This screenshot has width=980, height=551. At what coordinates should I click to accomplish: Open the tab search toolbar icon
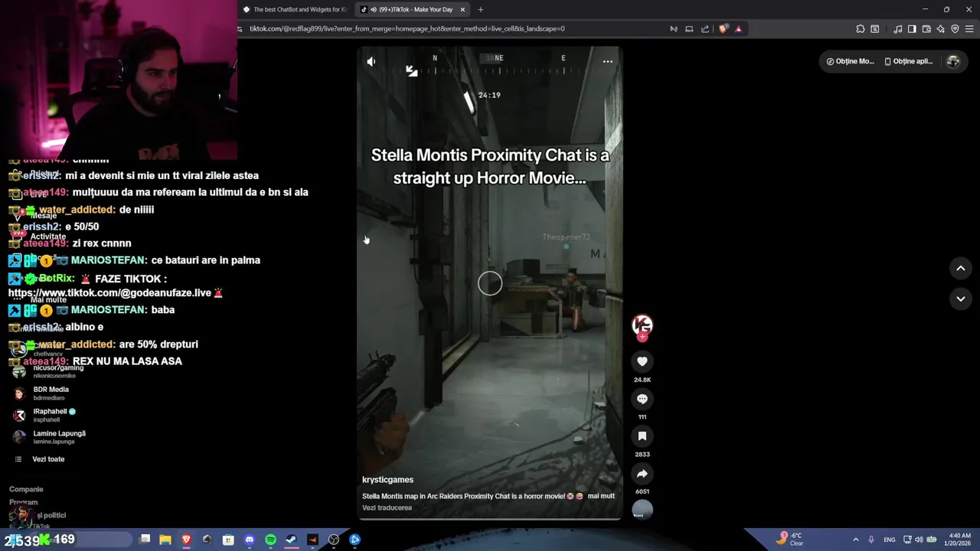pyautogui.click(x=875, y=29)
